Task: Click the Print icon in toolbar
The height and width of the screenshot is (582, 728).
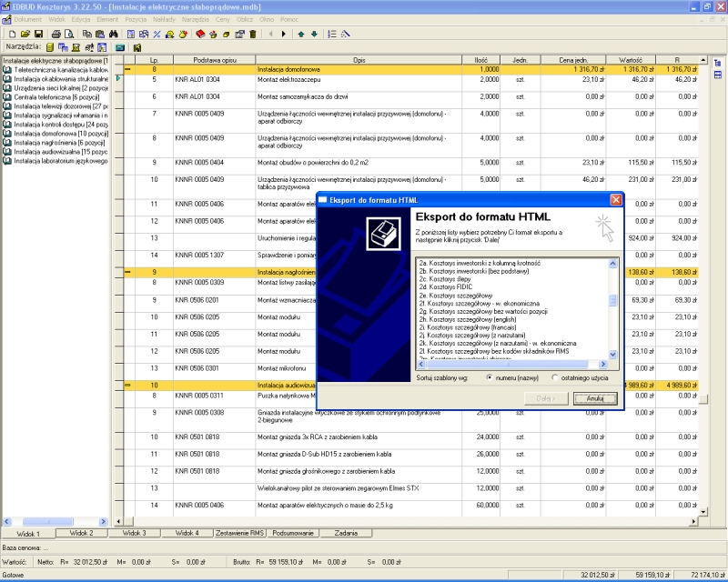Action: click(x=56, y=34)
